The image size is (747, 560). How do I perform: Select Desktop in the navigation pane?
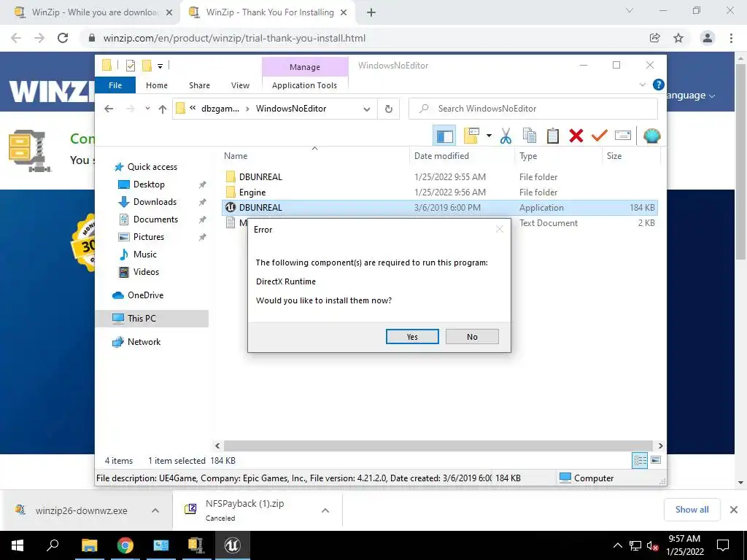click(149, 184)
